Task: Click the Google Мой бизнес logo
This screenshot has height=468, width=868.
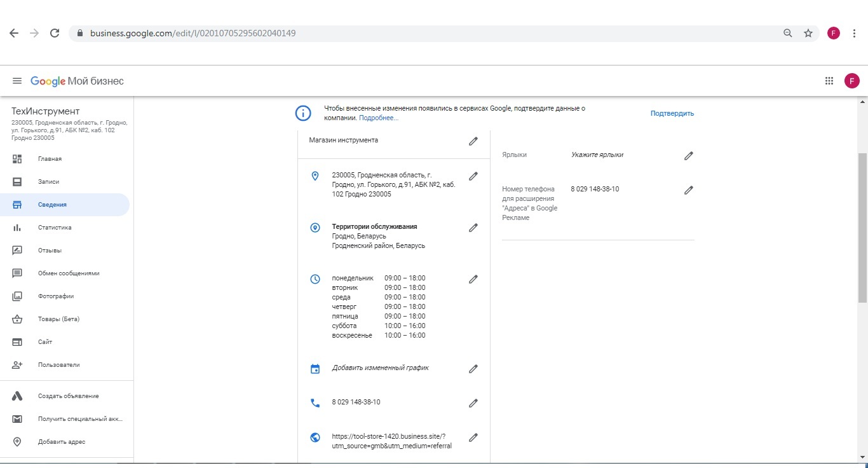Action: pos(77,81)
